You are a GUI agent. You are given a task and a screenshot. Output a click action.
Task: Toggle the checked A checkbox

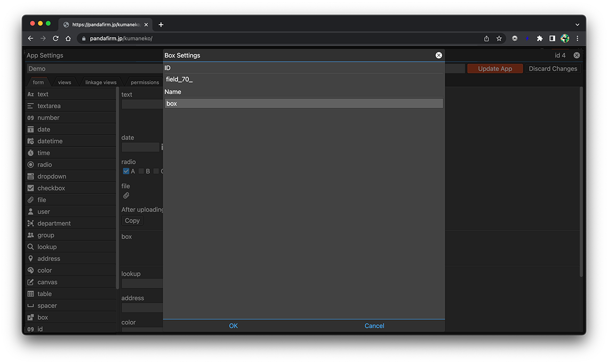coord(126,171)
